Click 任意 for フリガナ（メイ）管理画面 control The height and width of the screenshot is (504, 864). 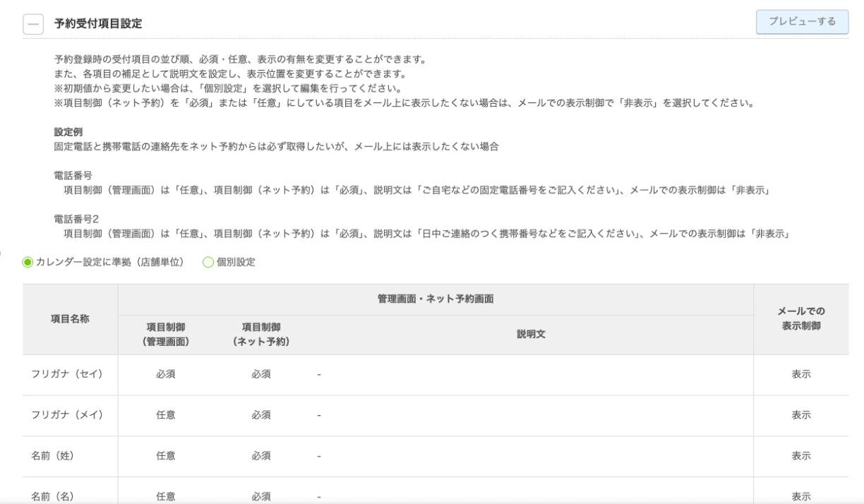tap(165, 415)
